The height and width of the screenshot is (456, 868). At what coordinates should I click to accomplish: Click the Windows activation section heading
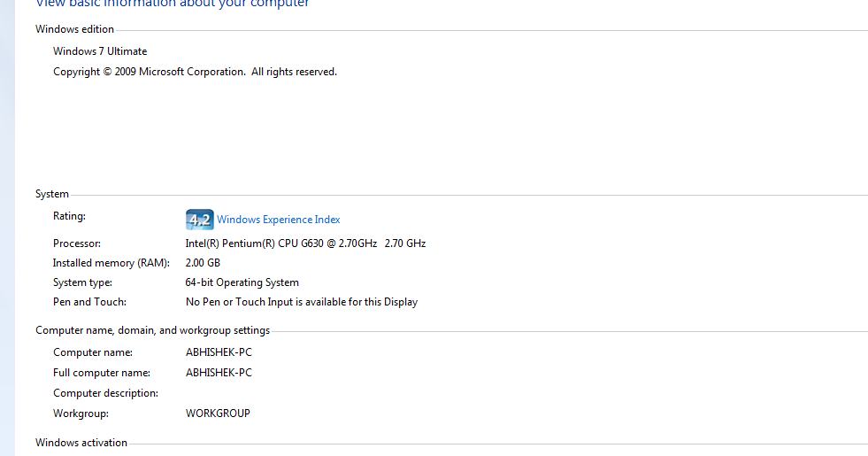[81, 443]
